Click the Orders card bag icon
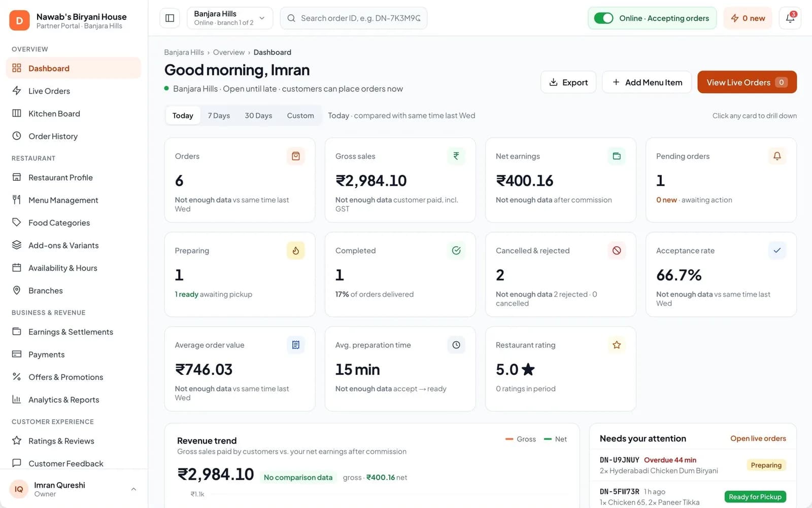The width and height of the screenshot is (812, 508). [296, 156]
